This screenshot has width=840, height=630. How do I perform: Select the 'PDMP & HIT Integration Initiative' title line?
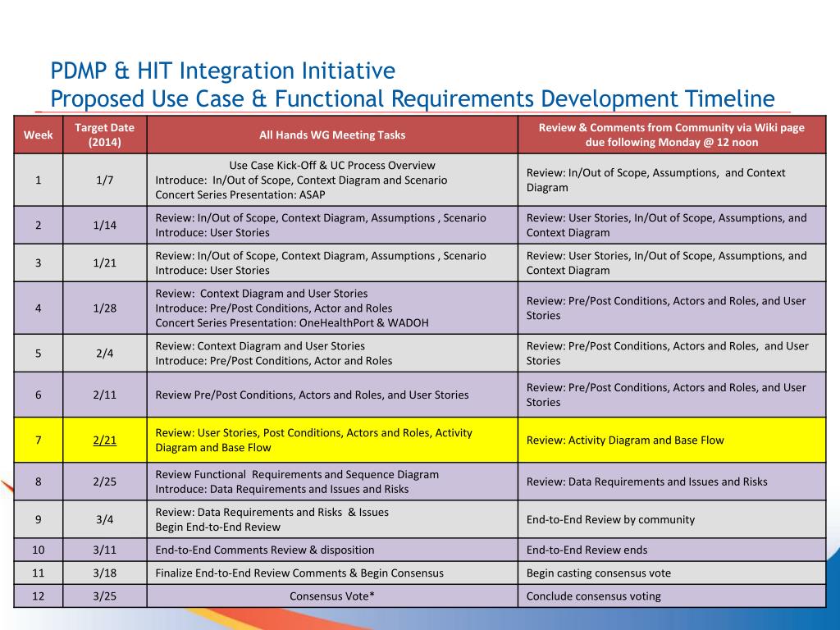[223, 71]
